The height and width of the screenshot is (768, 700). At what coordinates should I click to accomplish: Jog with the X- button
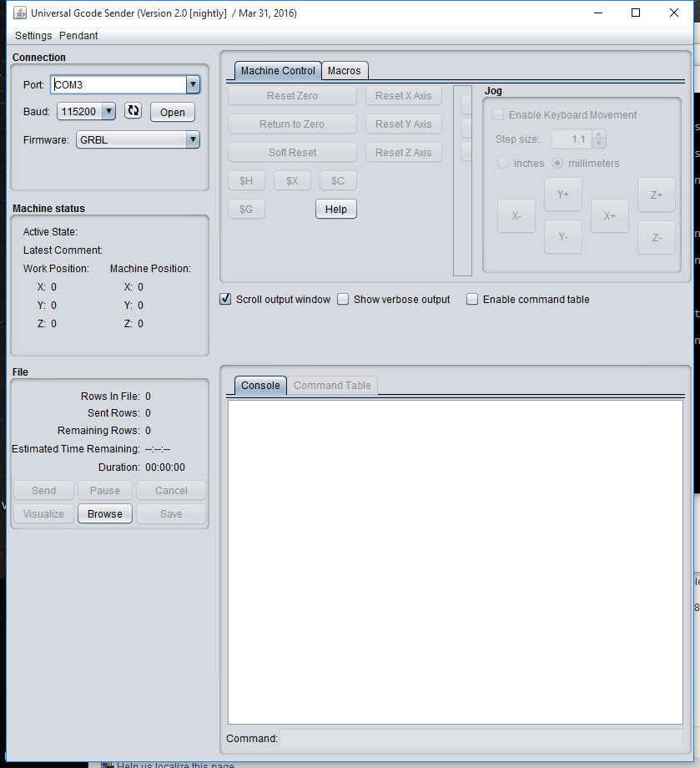(516, 216)
